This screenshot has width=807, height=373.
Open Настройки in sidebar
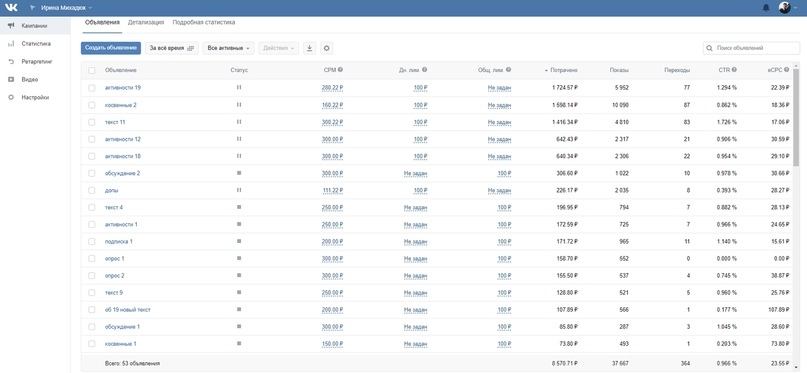point(35,97)
